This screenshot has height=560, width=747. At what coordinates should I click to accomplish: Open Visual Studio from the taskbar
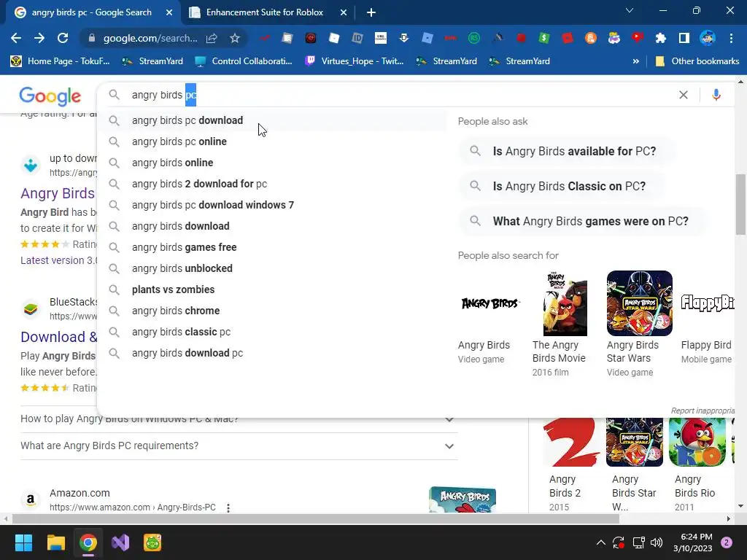coord(120,542)
